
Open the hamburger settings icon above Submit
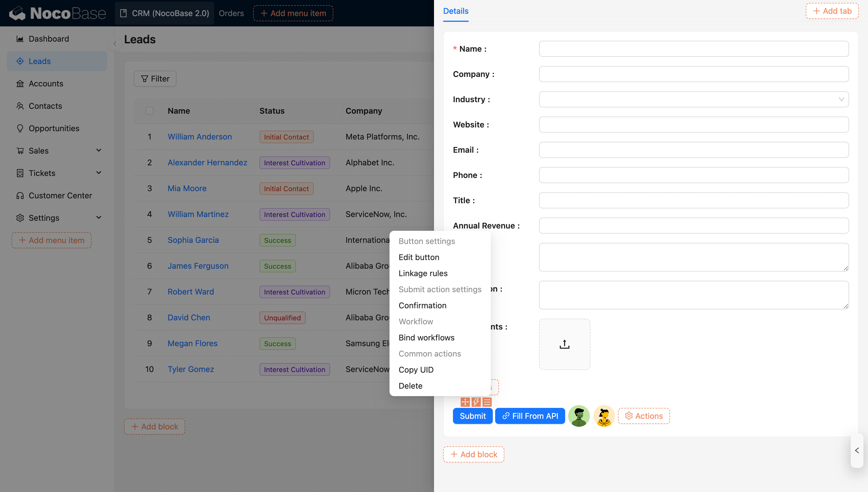click(x=487, y=402)
